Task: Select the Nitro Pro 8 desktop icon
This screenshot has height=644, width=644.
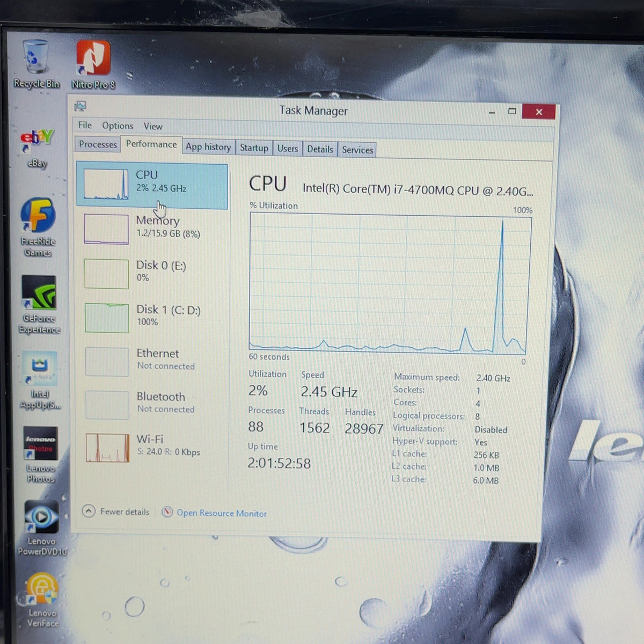Action: click(93, 65)
